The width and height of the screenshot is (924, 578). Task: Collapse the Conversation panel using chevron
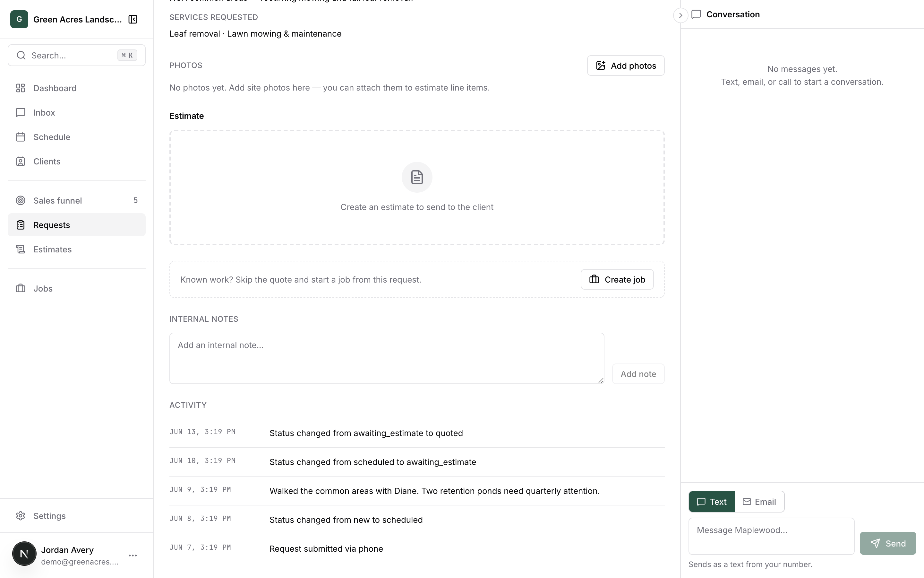[x=680, y=15]
